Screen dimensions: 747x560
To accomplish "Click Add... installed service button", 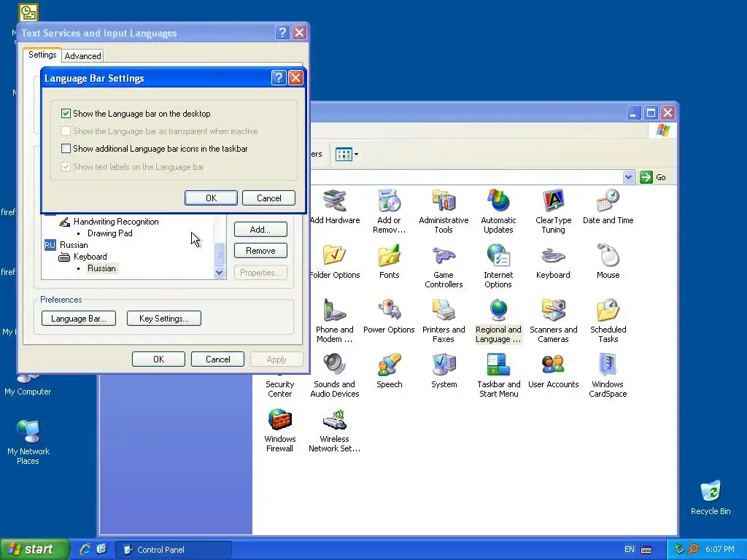I will (260, 230).
